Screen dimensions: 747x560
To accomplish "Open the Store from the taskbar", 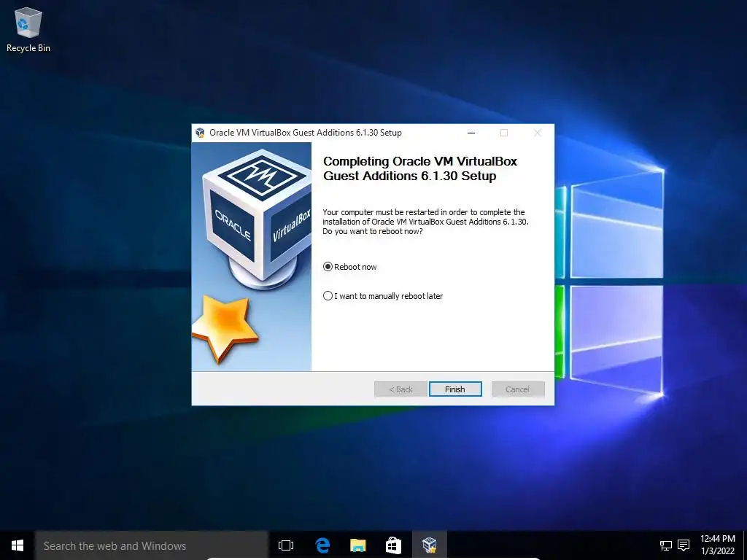I will tap(393, 545).
